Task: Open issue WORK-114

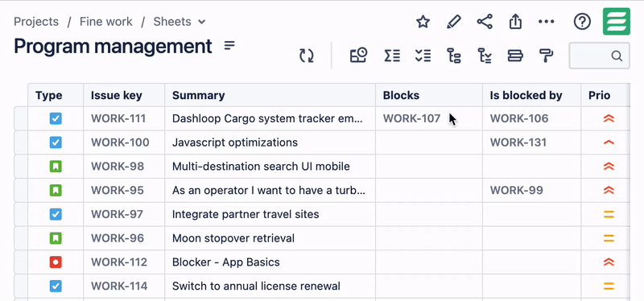Action: point(119,286)
